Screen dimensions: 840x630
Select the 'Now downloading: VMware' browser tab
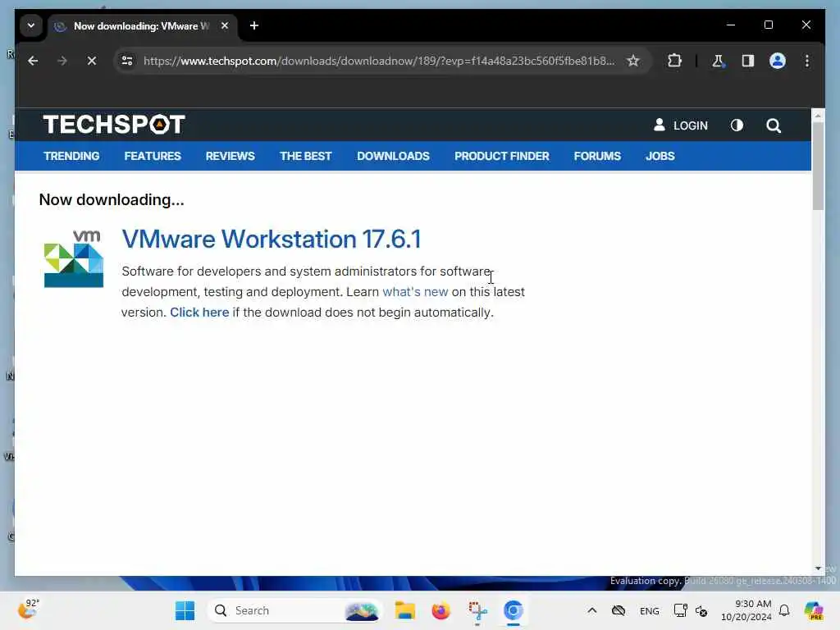click(143, 25)
